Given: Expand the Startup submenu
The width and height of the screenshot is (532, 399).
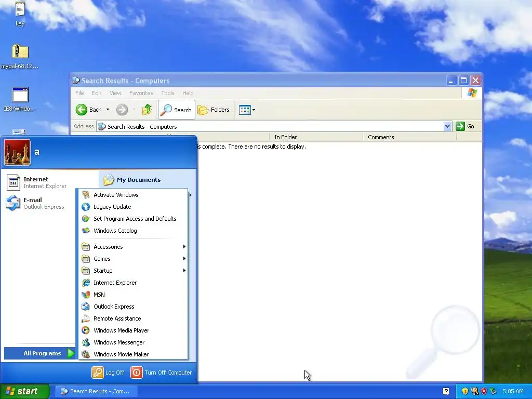Looking at the screenshot, I should point(133,270).
